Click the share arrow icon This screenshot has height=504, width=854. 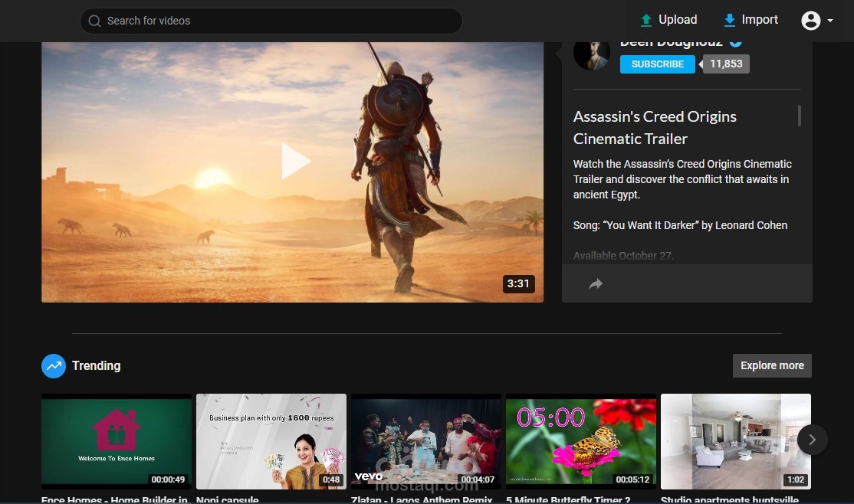(x=596, y=283)
